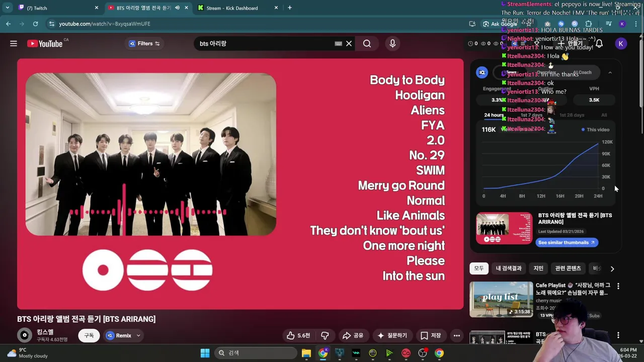Open a new browser tab
This screenshot has width=644, height=362.
tap(289, 8)
